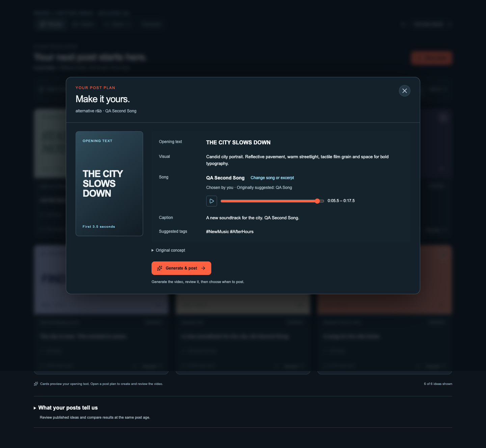Click the sparkle icon beside cards preview note

(36, 384)
